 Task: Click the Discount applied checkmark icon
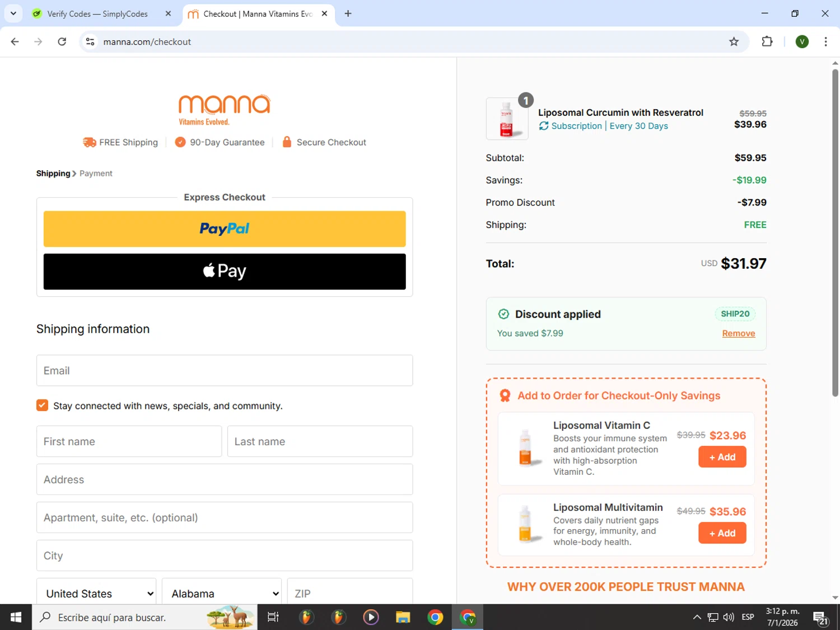(503, 314)
